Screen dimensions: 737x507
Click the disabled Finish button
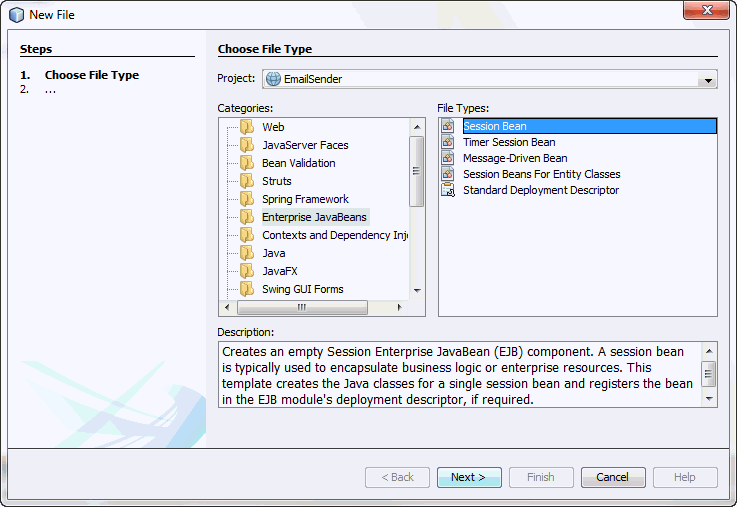point(541,477)
